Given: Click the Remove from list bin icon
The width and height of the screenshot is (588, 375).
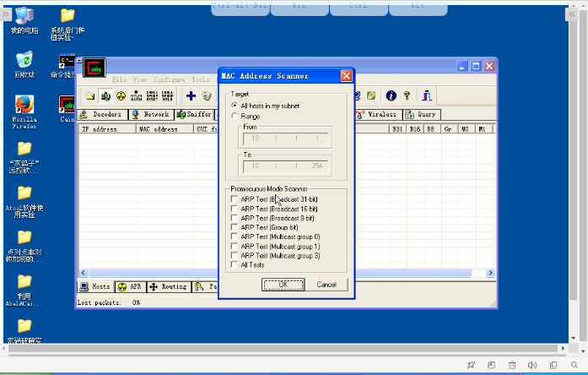Looking at the screenshot, I should tap(207, 96).
